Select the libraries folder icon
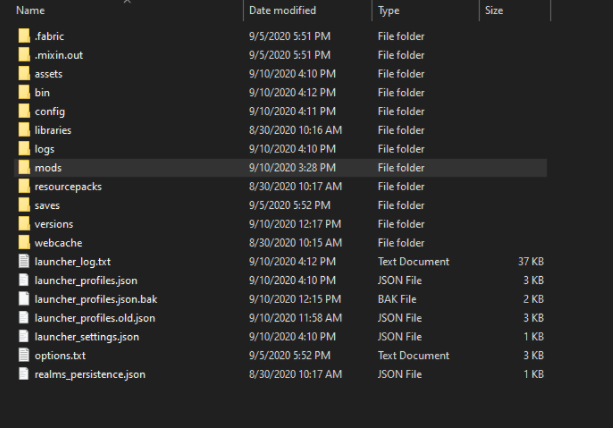 (x=24, y=130)
